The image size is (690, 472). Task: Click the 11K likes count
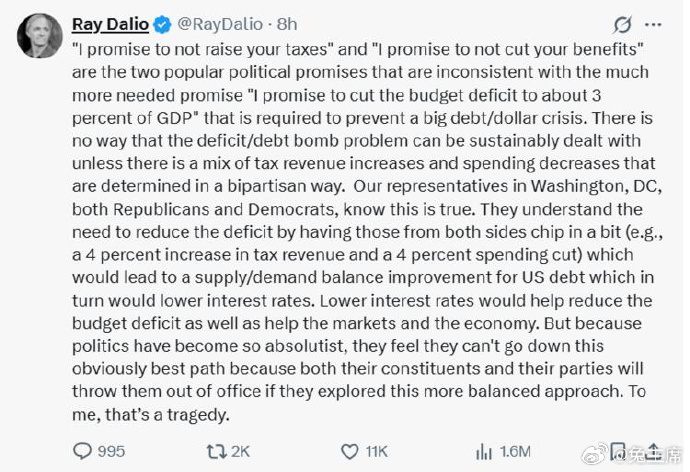pyautogui.click(x=376, y=451)
